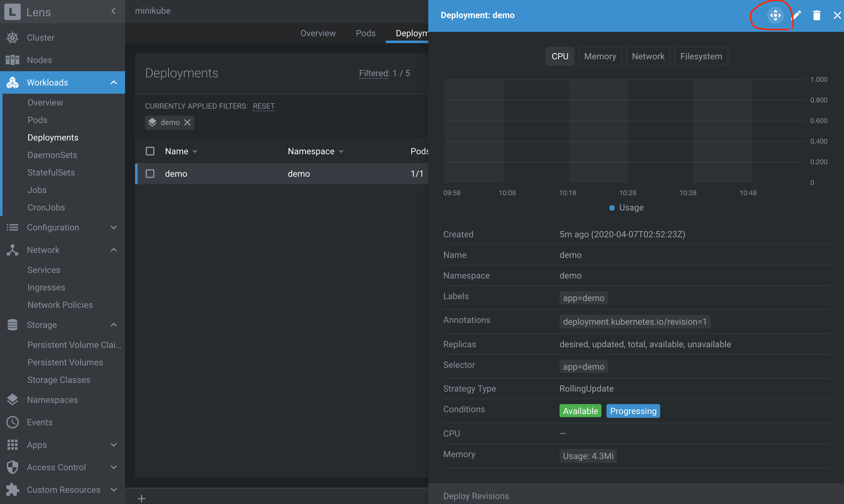
Task: Open the Pods tab in workloads
Action: click(x=365, y=33)
